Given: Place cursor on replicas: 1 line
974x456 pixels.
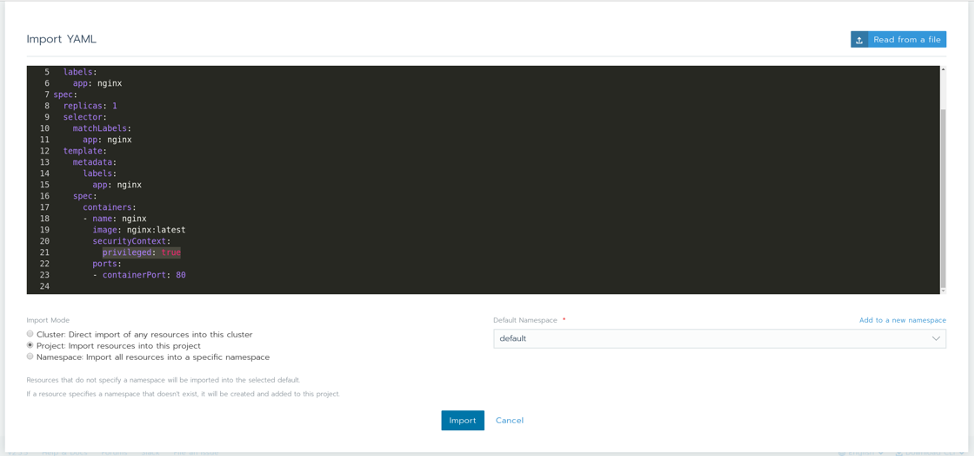Looking at the screenshot, I should pyautogui.click(x=90, y=106).
